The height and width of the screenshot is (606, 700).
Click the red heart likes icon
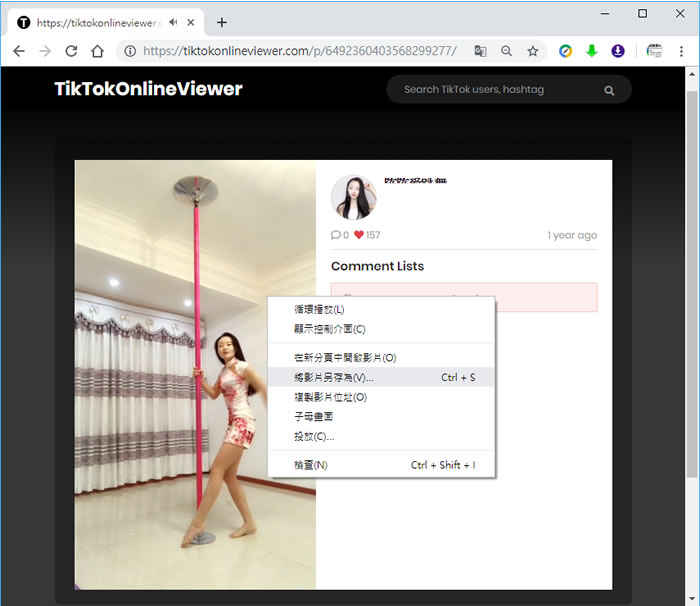point(358,234)
